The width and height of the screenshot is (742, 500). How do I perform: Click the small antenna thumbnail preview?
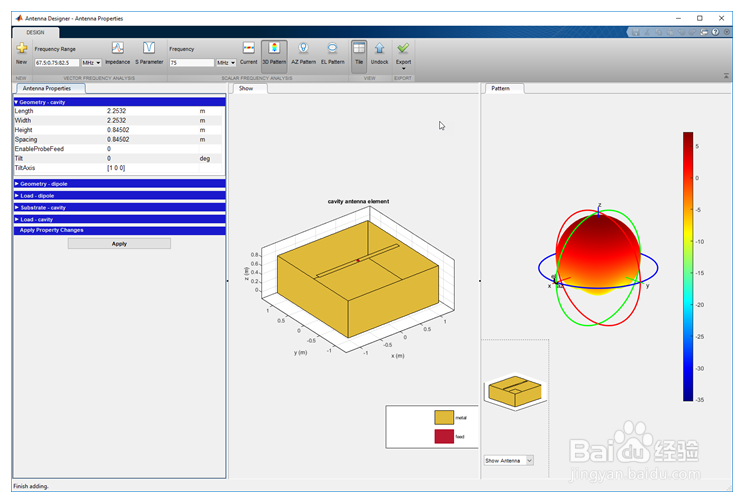pos(515,391)
